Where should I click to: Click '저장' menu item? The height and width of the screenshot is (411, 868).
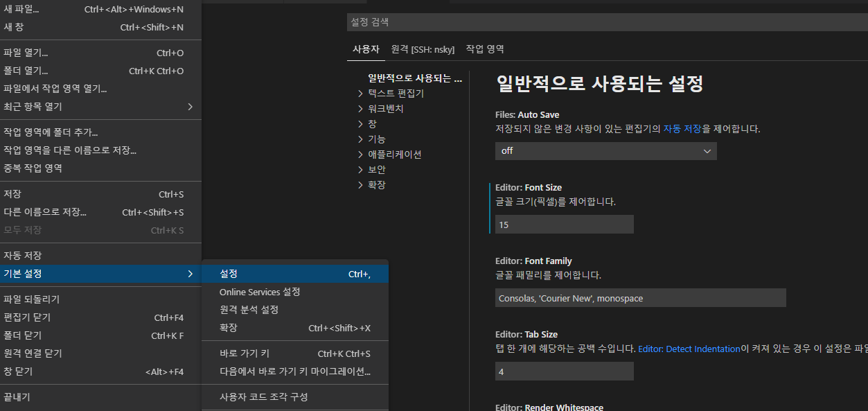100,194
